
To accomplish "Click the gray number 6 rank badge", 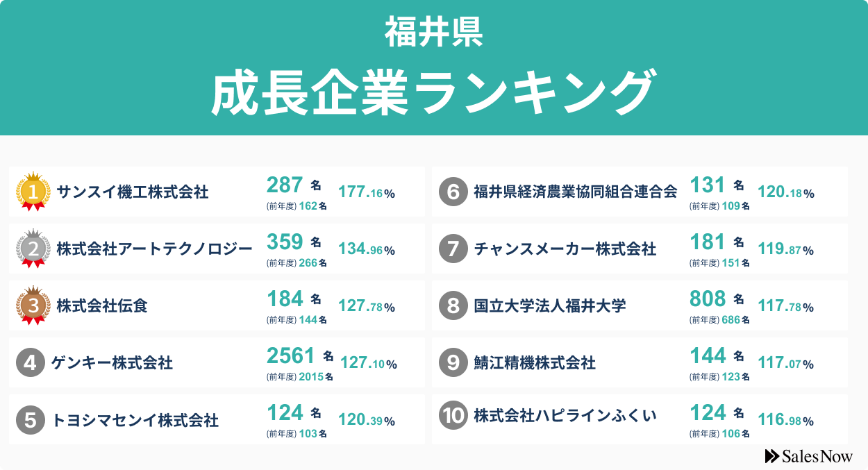I will coord(453,192).
